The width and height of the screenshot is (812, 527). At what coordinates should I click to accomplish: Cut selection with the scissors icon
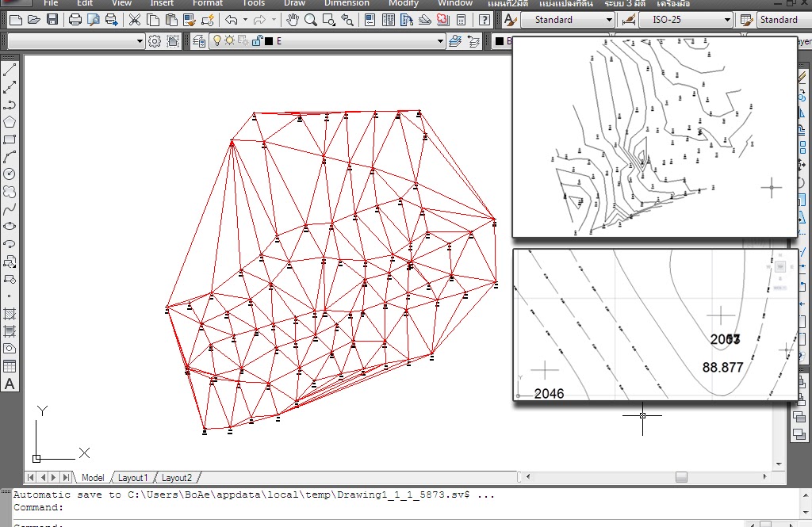(135, 20)
